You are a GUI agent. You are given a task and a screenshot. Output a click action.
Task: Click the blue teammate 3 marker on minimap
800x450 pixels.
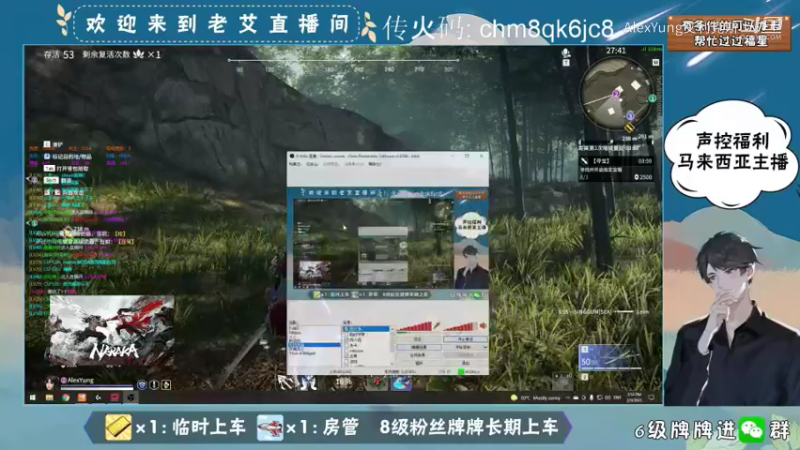[x=630, y=116]
